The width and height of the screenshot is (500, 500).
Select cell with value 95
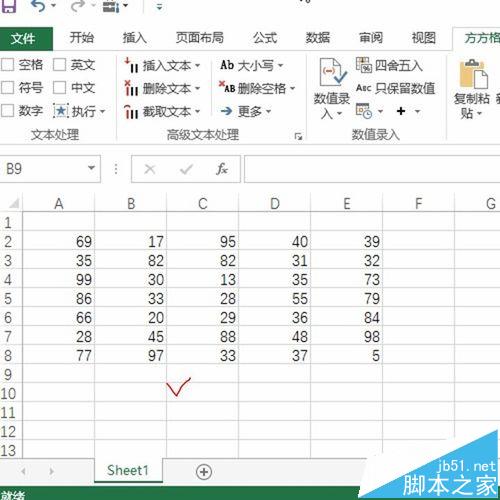pyautogui.click(x=203, y=241)
